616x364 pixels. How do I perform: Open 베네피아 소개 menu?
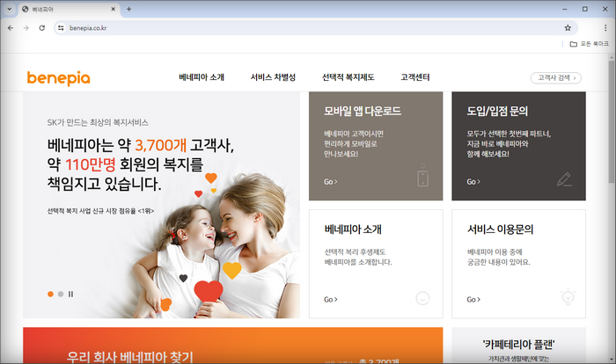(x=202, y=77)
